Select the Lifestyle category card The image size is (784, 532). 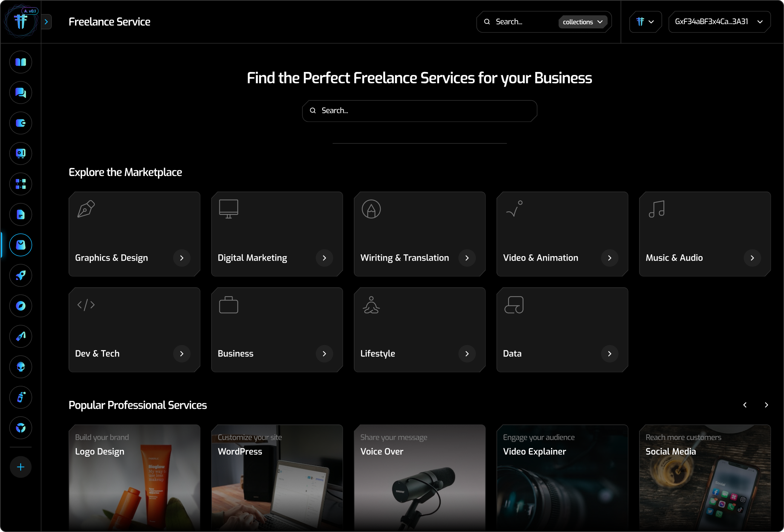click(x=419, y=330)
